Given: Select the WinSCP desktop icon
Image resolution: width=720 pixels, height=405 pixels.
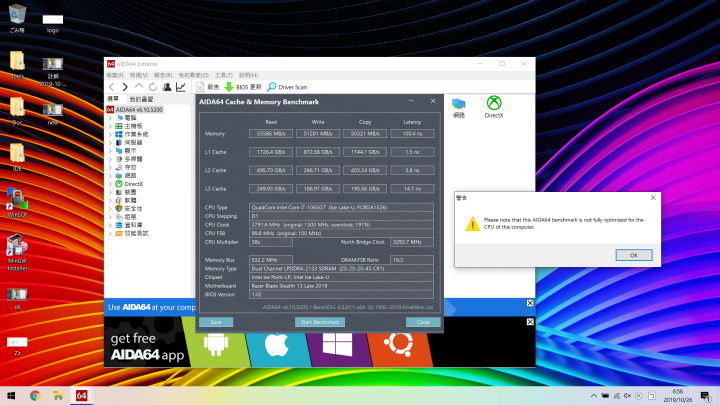Looking at the screenshot, I should [17, 203].
